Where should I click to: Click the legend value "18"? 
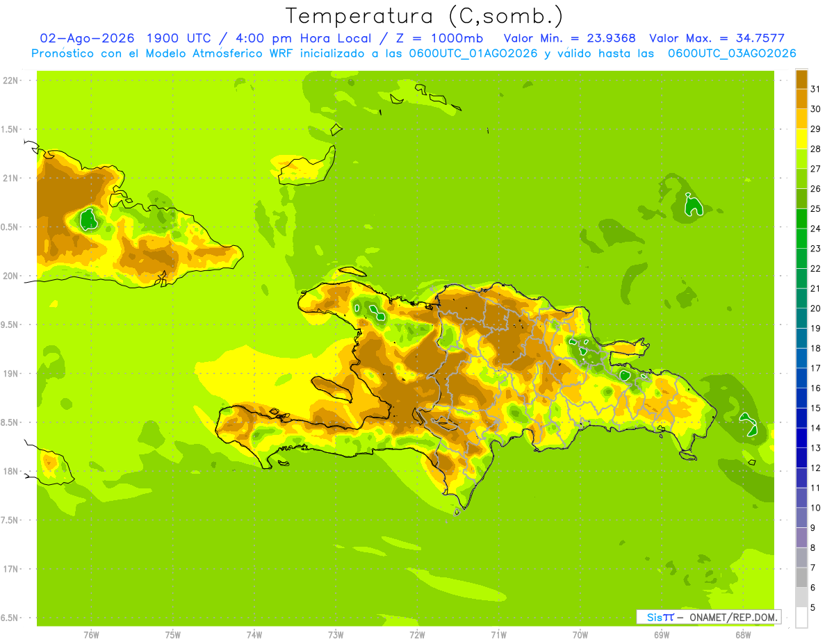tap(815, 348)
